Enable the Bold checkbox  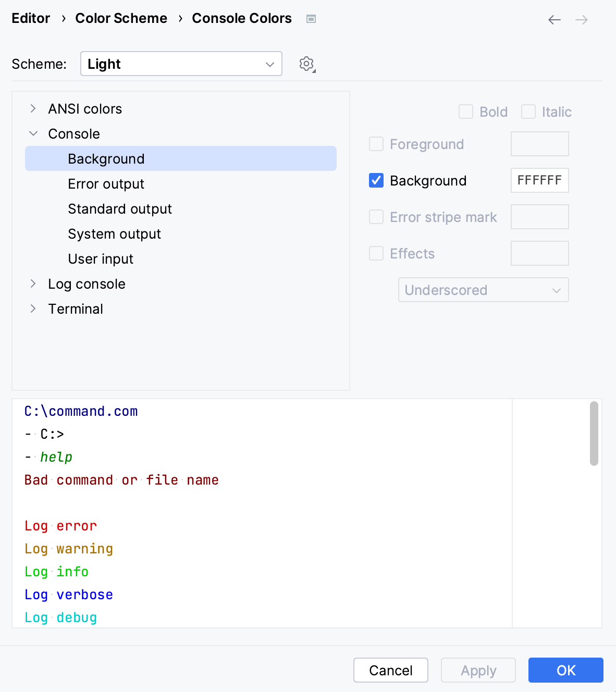tap(465, 112)
